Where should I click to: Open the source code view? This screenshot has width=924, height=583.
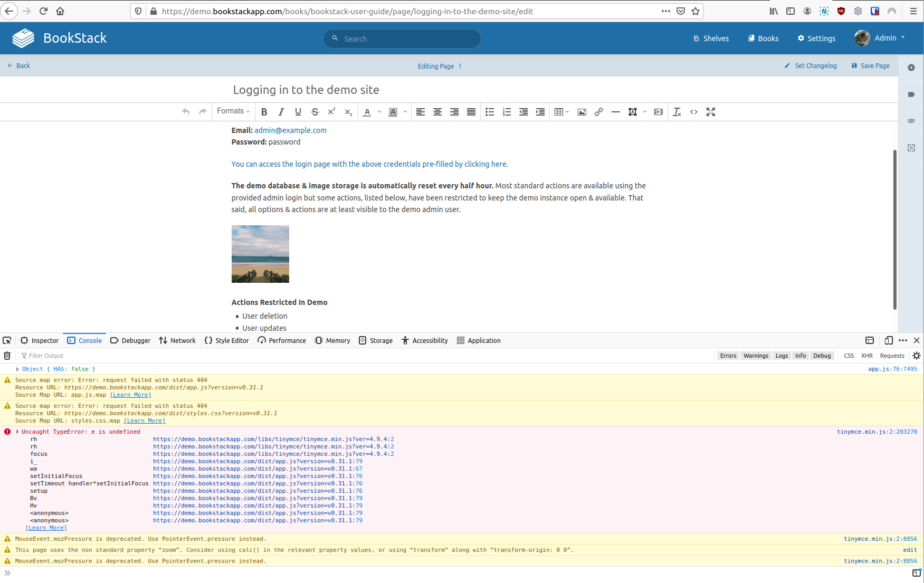pos(693,112)
